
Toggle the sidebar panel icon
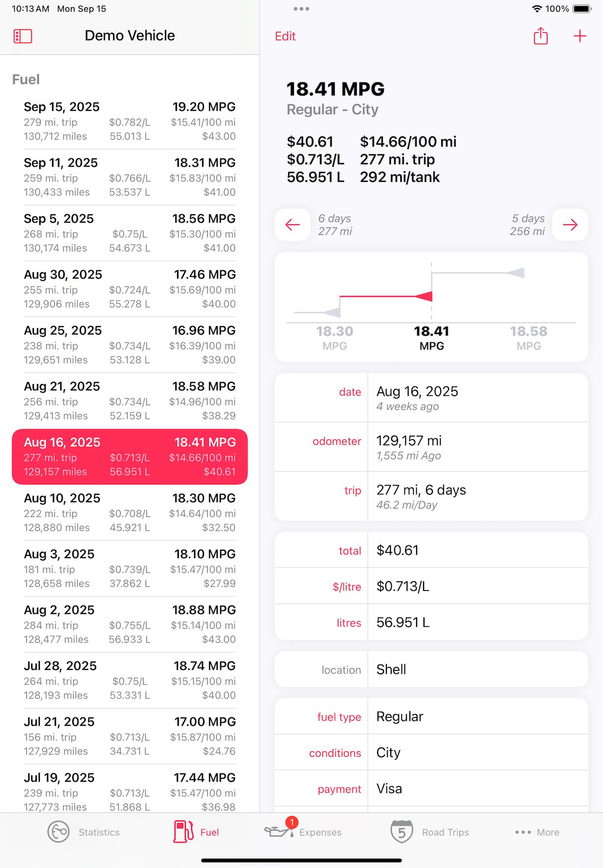pyautogui.click(x=23, y=36)
